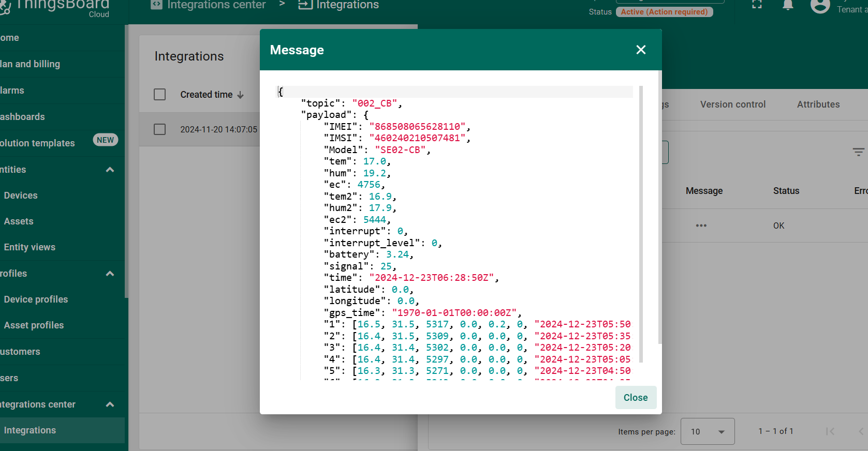The height and width of the screenshot is (451, 868).
Task: Click the battery value 3.24
Action: pyautogui.click(x=398, y=254)
